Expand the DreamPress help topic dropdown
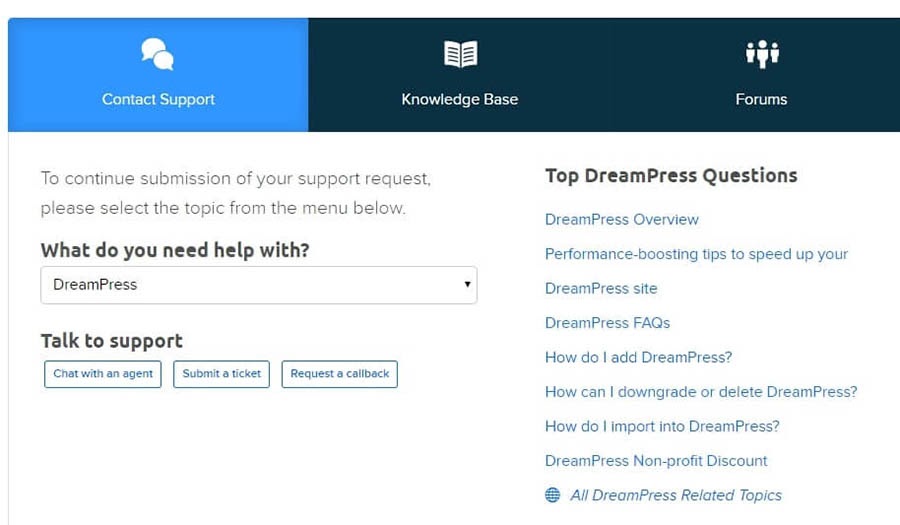Screen dimensions: 900x525 tap(259, 285)
